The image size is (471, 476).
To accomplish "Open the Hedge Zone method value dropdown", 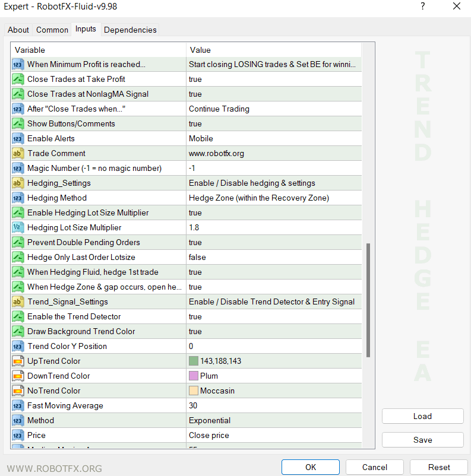I will 274,198.
